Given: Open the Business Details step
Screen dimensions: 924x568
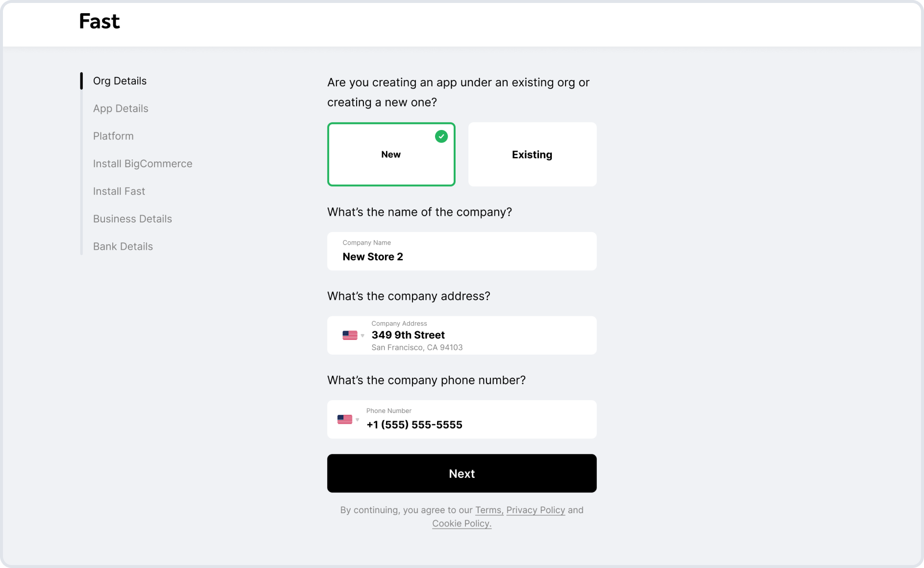Looking at the screenshot, I should [132, 219].
